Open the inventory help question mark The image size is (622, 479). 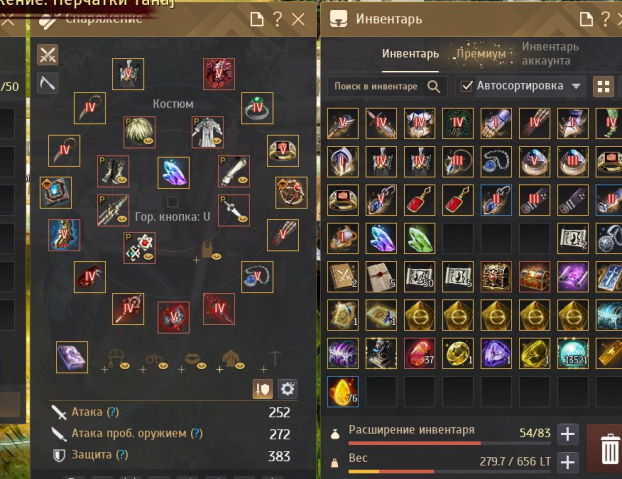(x=605, y=19)
